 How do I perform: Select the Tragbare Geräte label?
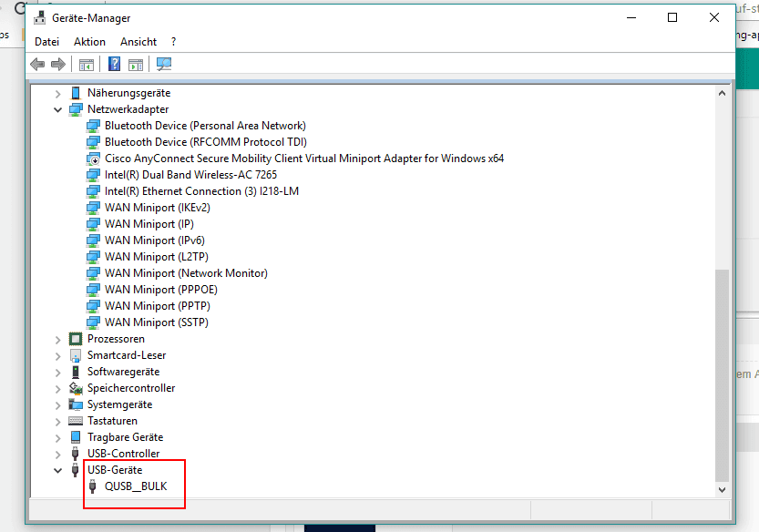point(126,437)
